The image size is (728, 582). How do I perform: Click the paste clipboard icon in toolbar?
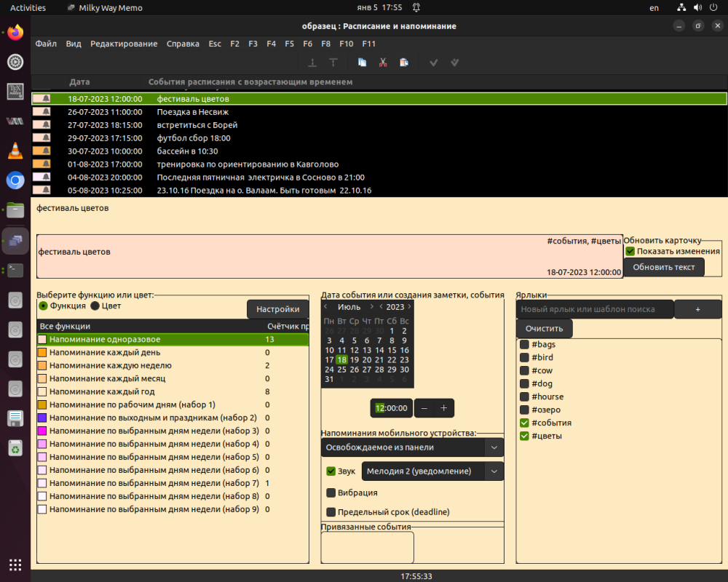[404, 63]
